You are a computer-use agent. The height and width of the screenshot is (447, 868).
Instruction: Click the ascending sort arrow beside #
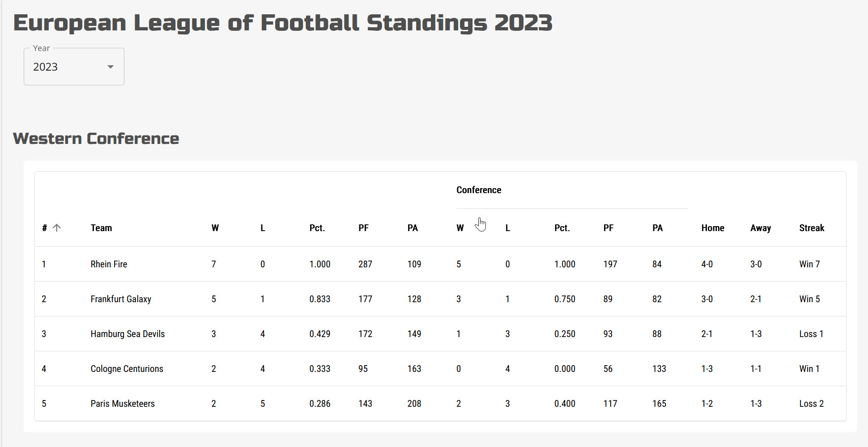(57, 228)
